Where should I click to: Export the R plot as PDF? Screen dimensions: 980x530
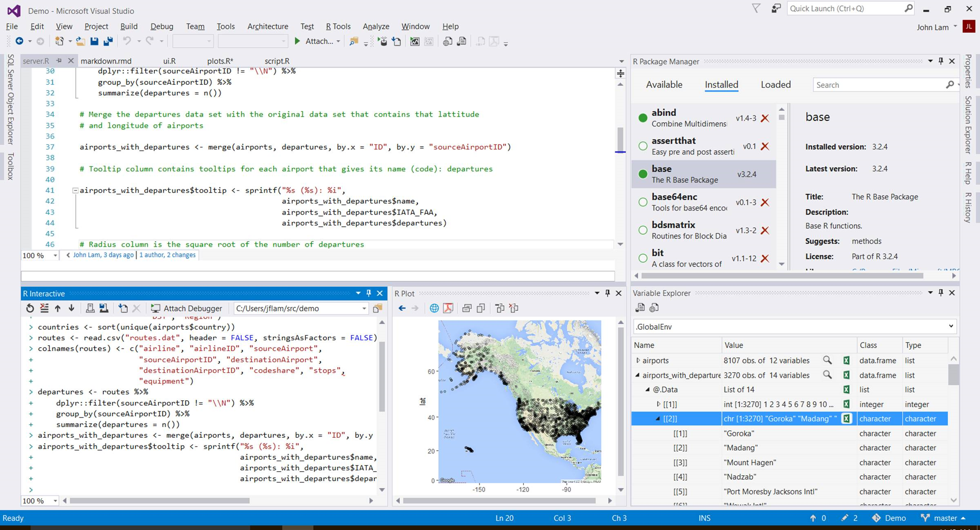[x=448, y=308]
